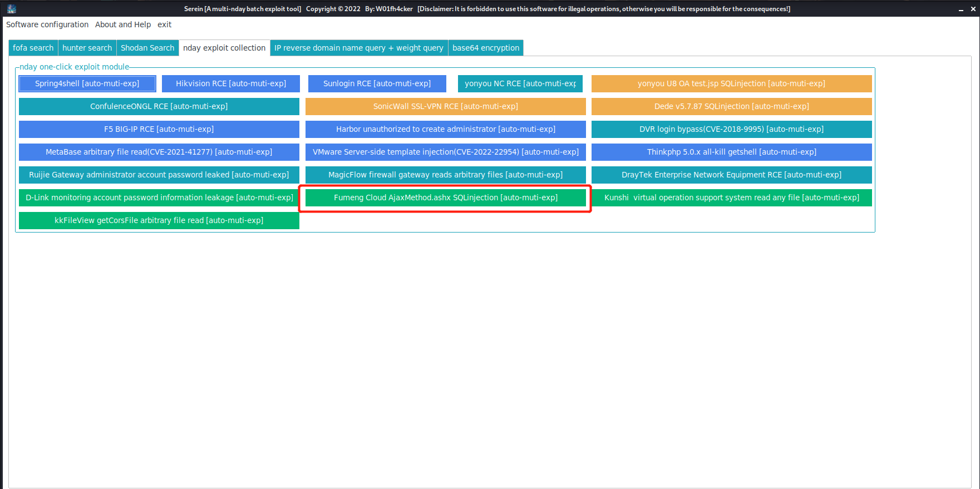
Task: Close the Serein window
Action: (x=972, y=9)
